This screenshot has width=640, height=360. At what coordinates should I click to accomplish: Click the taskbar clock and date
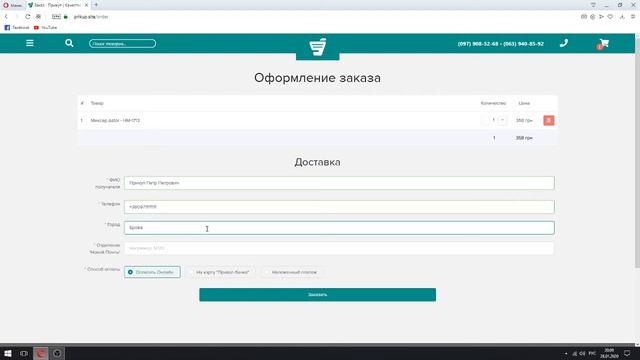(609, 353)
